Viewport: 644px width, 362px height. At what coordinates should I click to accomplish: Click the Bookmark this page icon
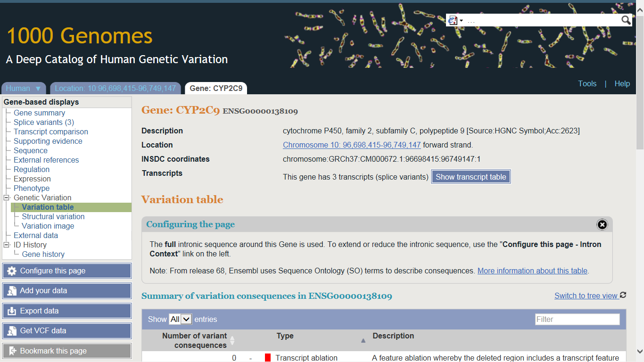[x=12, y=351]
